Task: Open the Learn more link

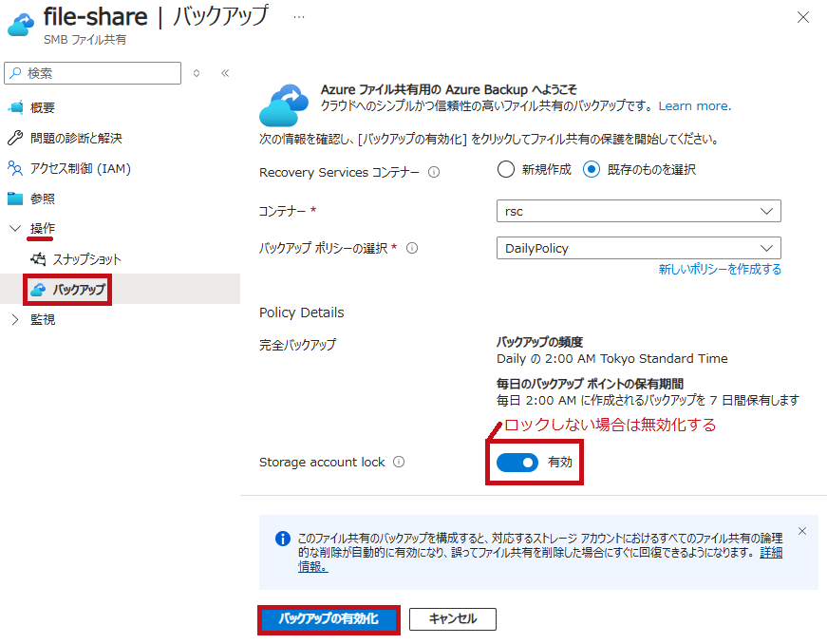Action: tap(695, 106)
